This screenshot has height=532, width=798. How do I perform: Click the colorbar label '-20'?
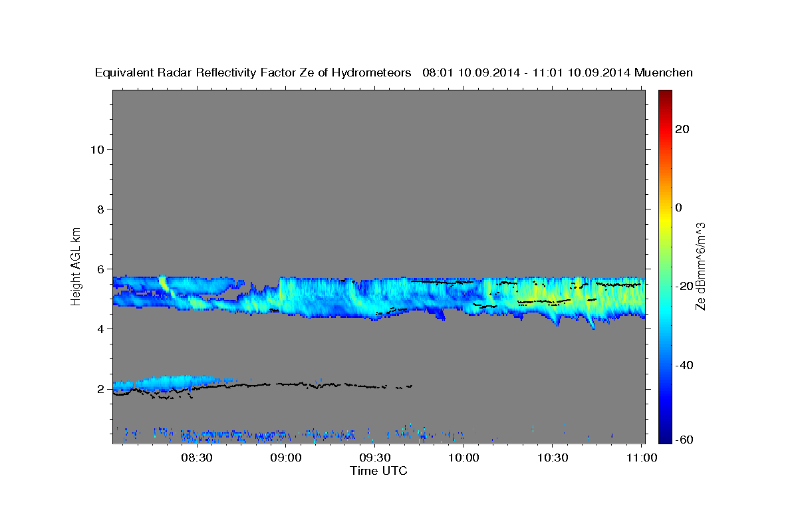(x=683, y=286)
